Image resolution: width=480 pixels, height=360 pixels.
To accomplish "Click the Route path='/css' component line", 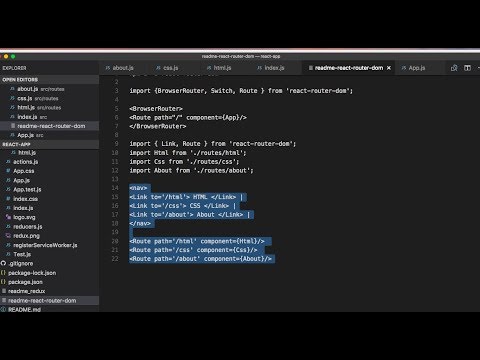I will click(193, 250).
